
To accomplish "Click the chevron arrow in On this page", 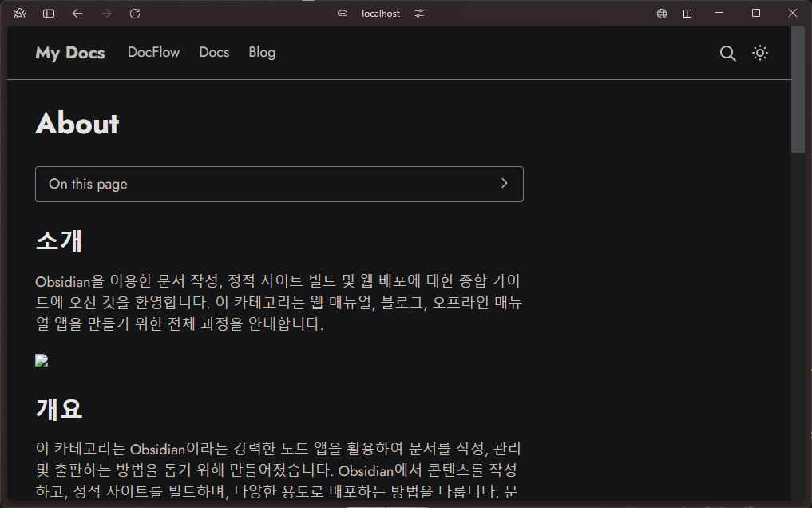I will (x=504, y=184).
